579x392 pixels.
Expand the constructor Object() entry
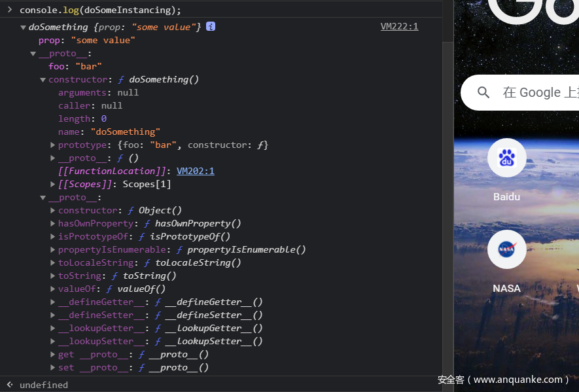click(x=53, y=211)
